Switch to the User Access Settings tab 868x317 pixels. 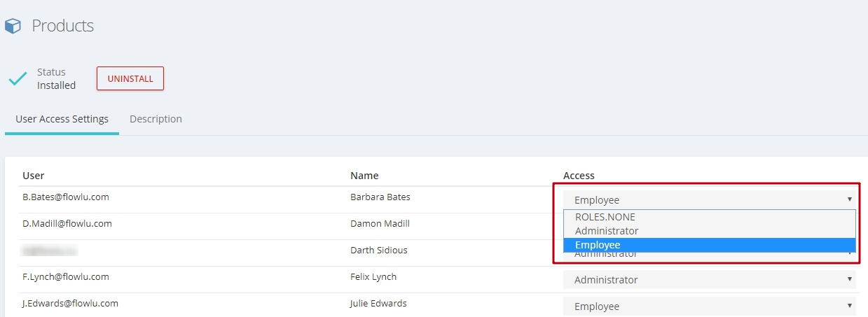(x=62, y=119)
